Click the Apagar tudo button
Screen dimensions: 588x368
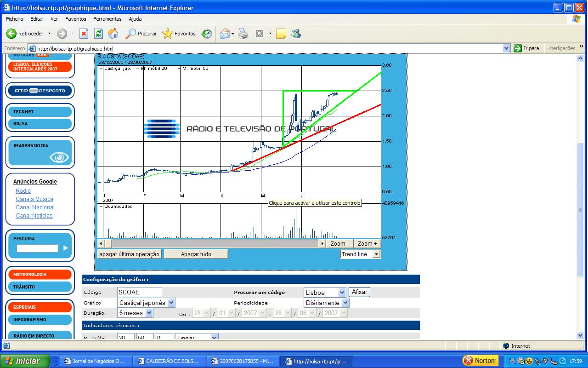(x=196, y=254)
